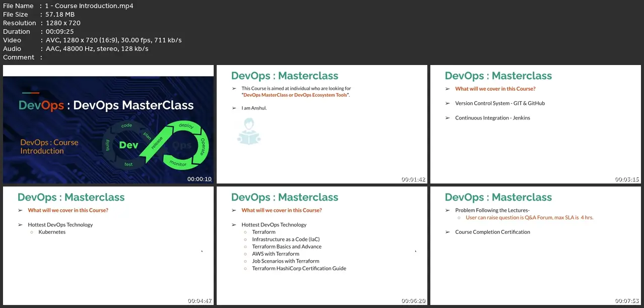Click the "Comment" label in the file info
This screenshot has width=644, height=308.
19,57
